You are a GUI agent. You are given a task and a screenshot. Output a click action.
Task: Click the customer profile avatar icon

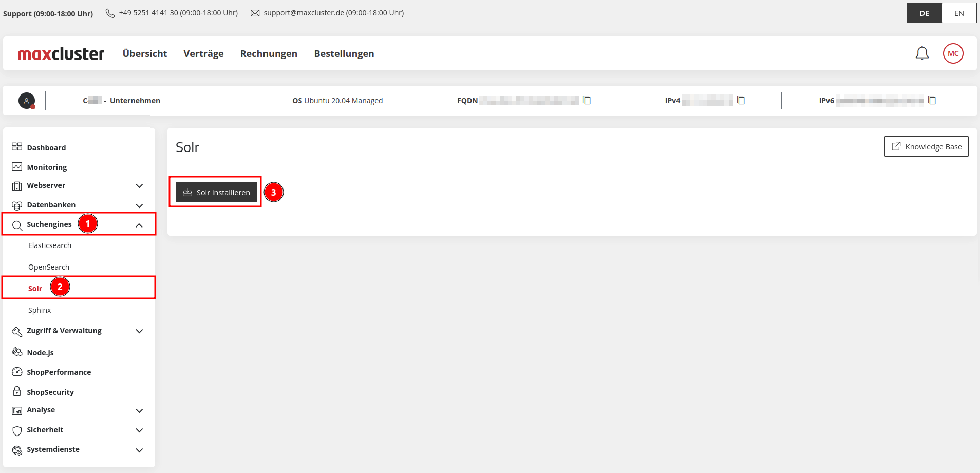(27, 101)
